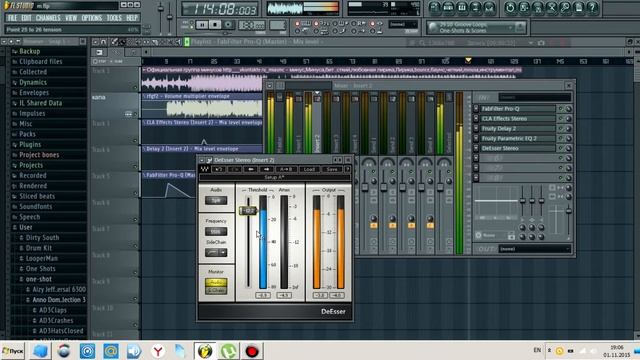Open the TOOLS menu
Screen dimensions: 640x360
(x=114, y=18)
